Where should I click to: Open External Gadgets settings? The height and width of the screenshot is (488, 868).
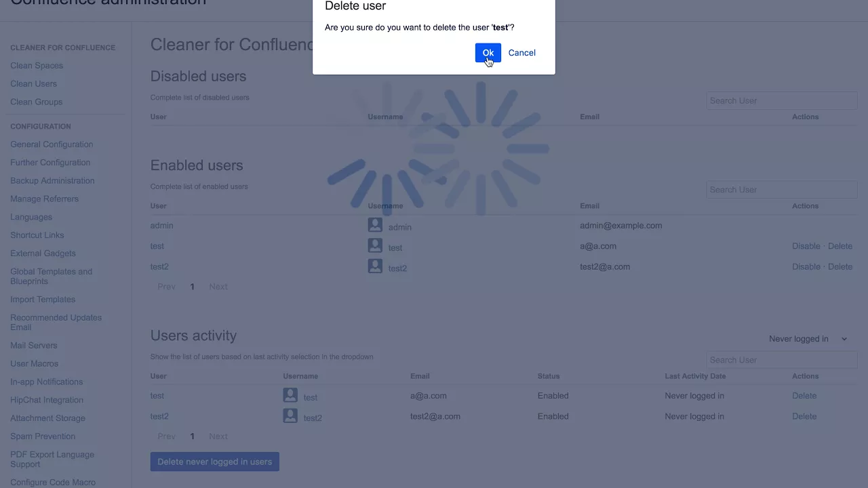click(43, 253)
